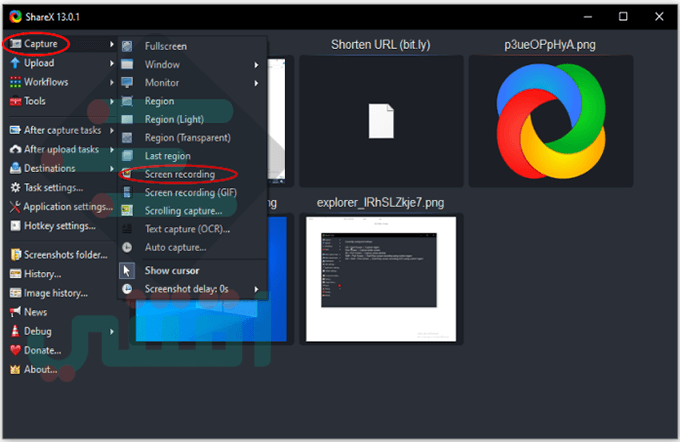Screen dimensions: 680x442
Task: Click the Task settings gear icon
Action: click(x=15, y=187)
